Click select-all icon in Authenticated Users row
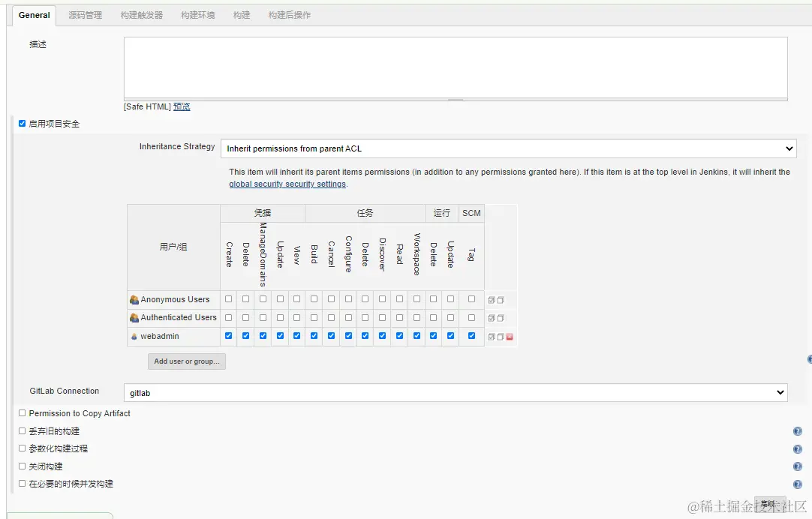The image size is (812, 519). [x=492, y=318]
